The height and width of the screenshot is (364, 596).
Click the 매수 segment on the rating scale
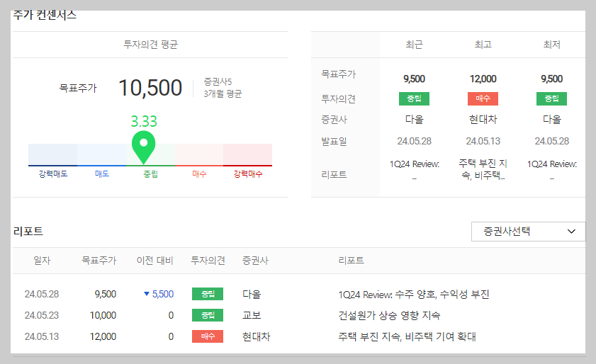pos(199,154)
